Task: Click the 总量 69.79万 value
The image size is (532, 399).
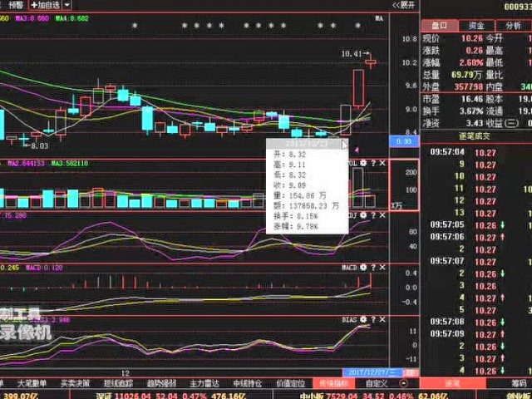Action: 466,75
